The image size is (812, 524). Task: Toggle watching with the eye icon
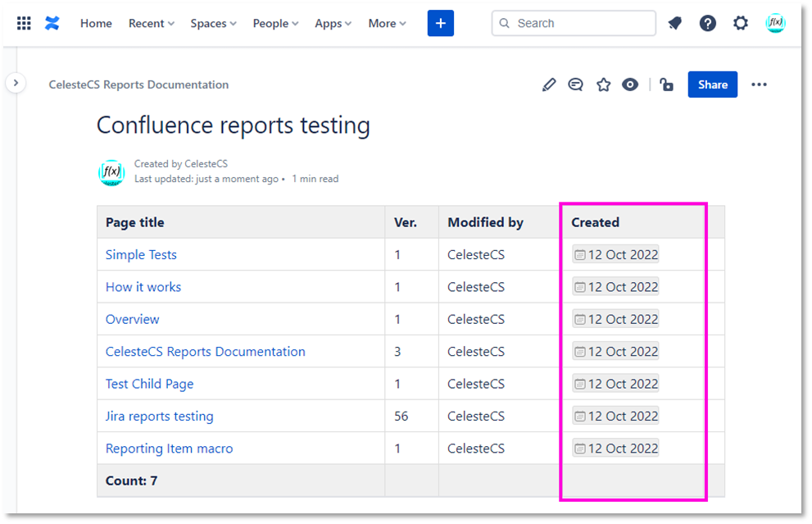[x=630, y=84]
